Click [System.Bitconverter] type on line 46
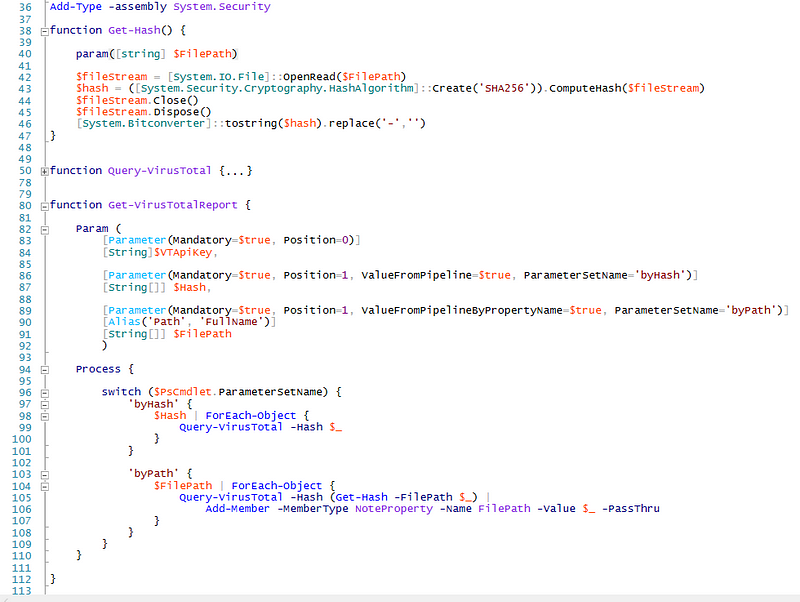The height and width of the screenshot is (602, 800). click(143, 123)
